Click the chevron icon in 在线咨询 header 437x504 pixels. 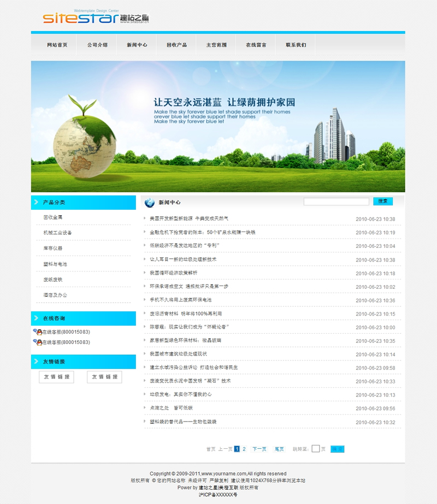[36, 318]
